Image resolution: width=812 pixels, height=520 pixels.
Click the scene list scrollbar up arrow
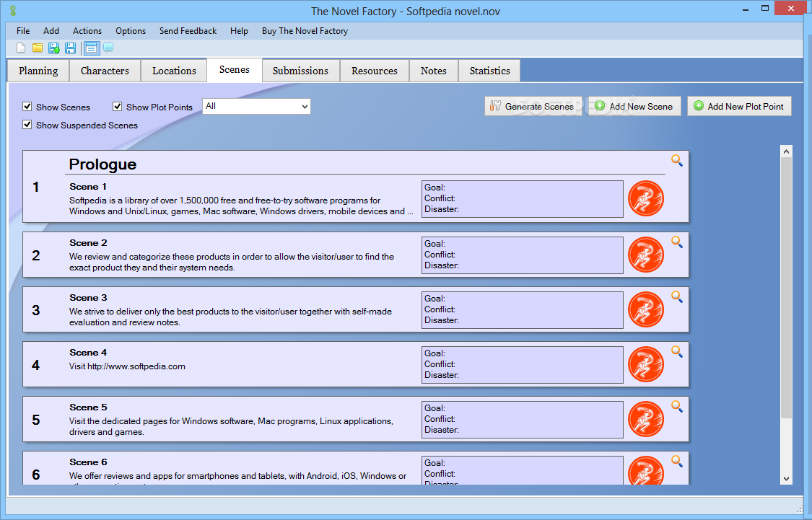[786, 151]
